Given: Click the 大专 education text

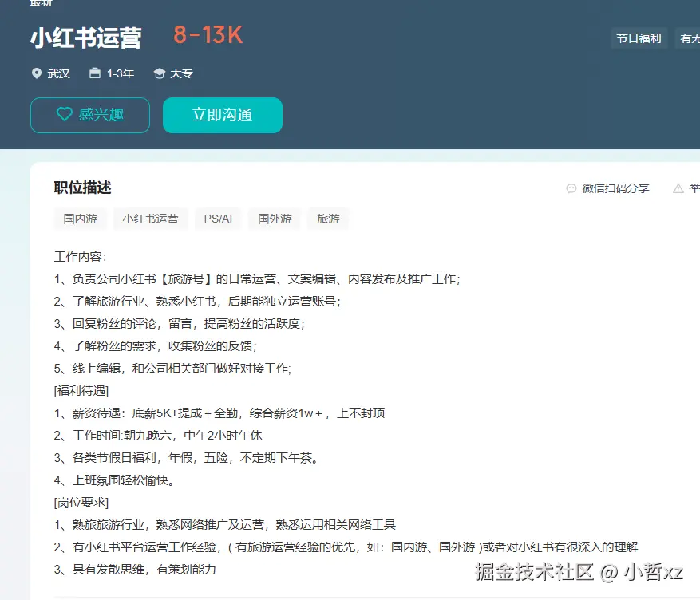Looking at the screenshot, I should coord(181,73).
